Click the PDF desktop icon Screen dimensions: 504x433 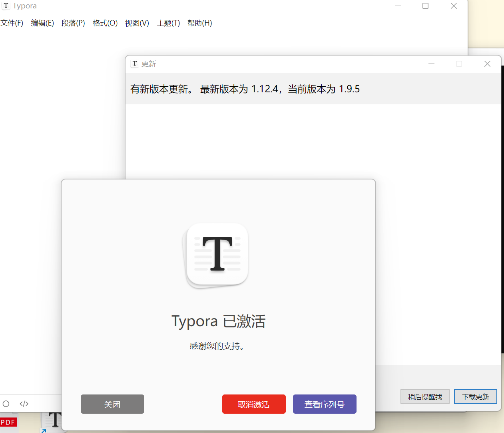8,423
